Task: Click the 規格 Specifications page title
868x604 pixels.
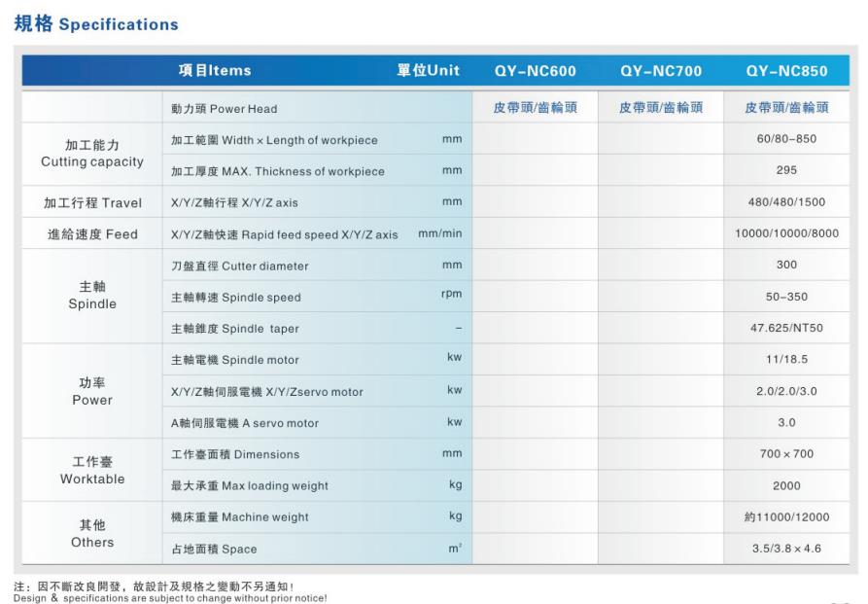Action: point(96,23)
